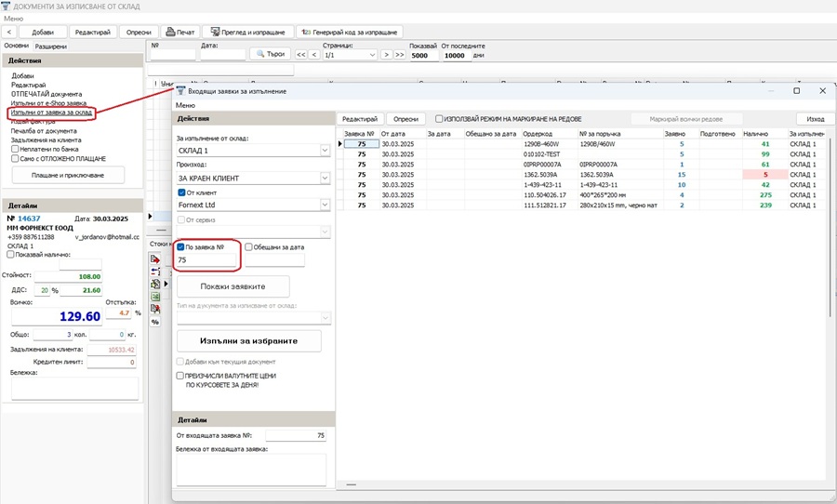Open the СКЛАД 1 warehouse dropdown
The height and width of the screenshot is (504, 837).
pos(325,151)
